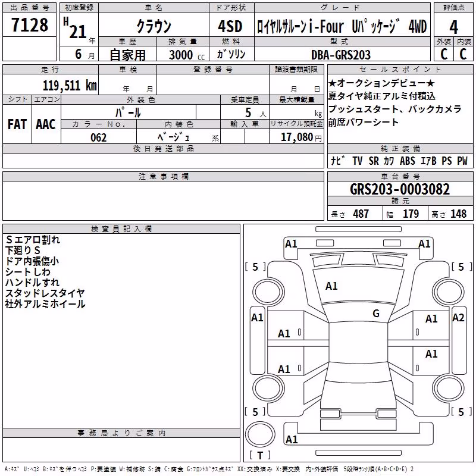The height and width of the screenshot is (476, 476).
Task: Select inspector note シートしわ
Action: tap(27, 272)
